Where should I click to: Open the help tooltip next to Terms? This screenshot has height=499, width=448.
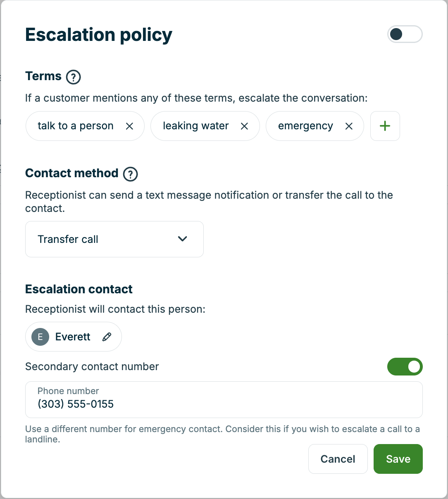tap(73, 77)
